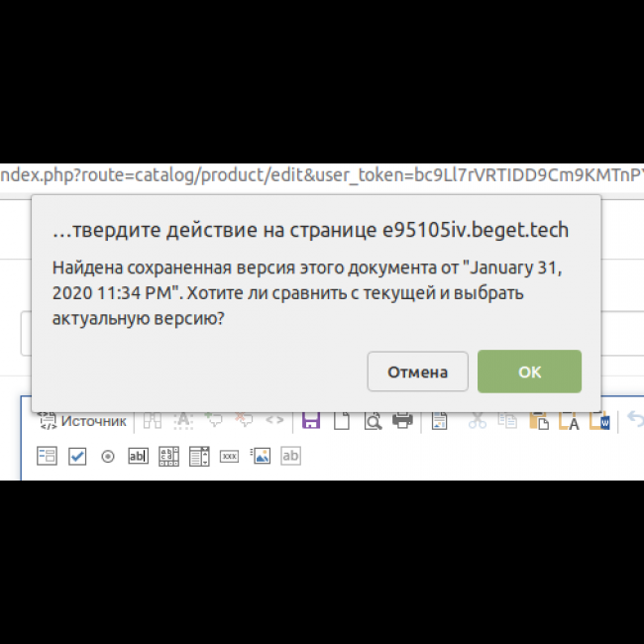The height and width of the screenshot is (644, 644).
Task: Choose Paste as plain text icon
Action: click(x=571, y=421)
